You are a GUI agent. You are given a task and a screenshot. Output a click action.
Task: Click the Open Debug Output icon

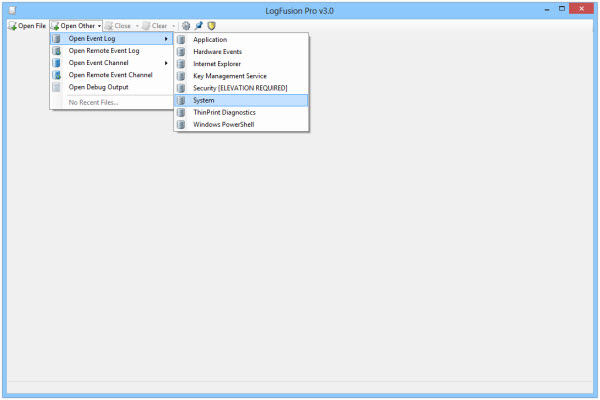point(56,87)
